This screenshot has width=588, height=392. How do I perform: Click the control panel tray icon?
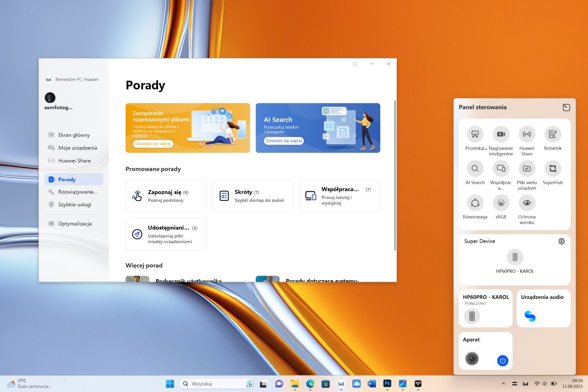pos(515,384)
